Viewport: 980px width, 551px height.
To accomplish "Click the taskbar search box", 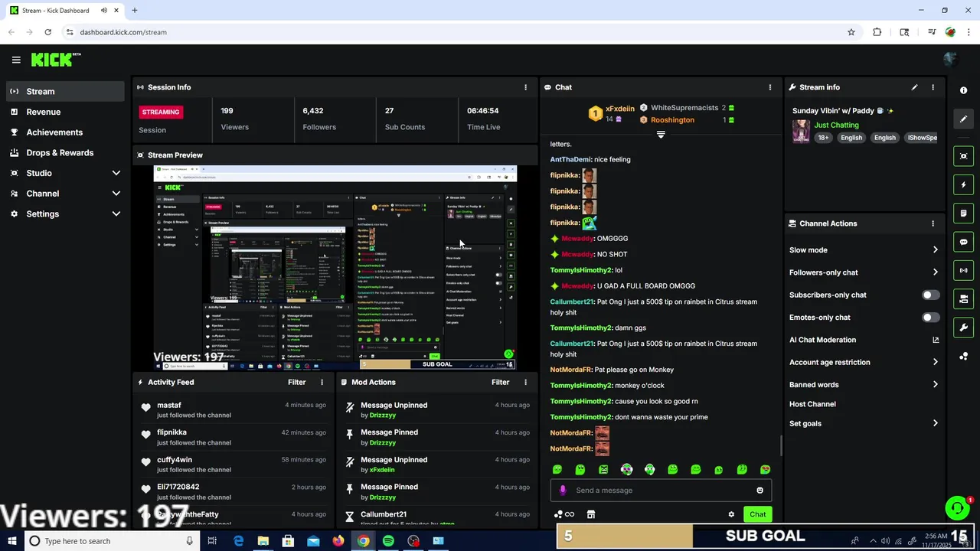I will (112, 541).
